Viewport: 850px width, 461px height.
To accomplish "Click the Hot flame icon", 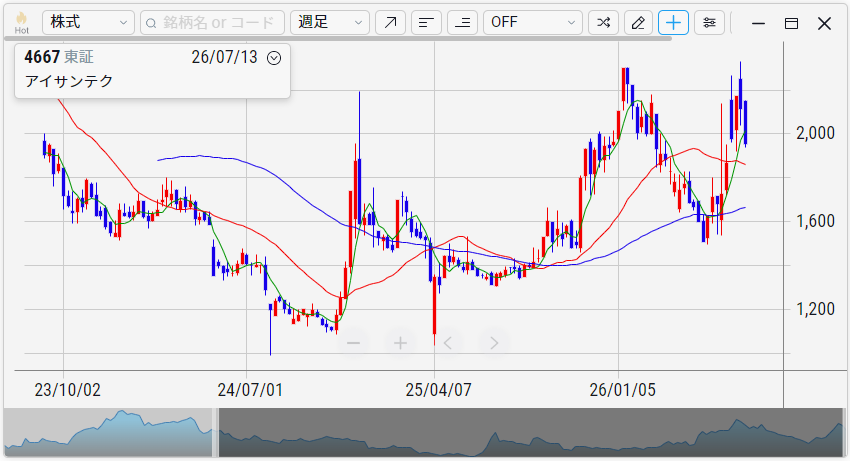I will (x=22, y=22).
